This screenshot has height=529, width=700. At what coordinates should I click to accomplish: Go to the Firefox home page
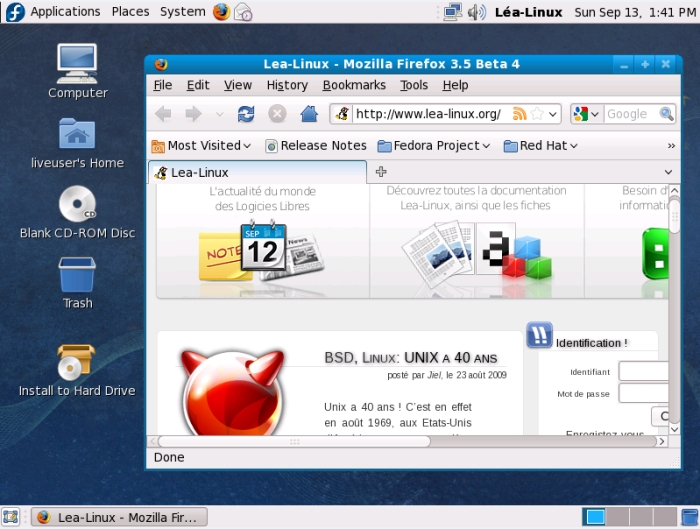tap(309, 114)
